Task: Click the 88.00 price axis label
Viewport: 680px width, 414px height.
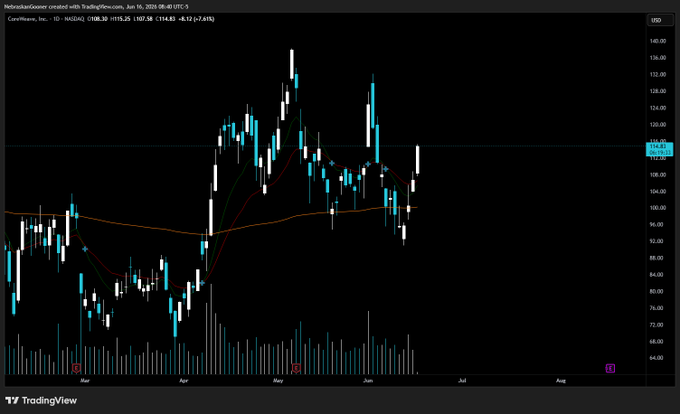Action: point(656,258)
